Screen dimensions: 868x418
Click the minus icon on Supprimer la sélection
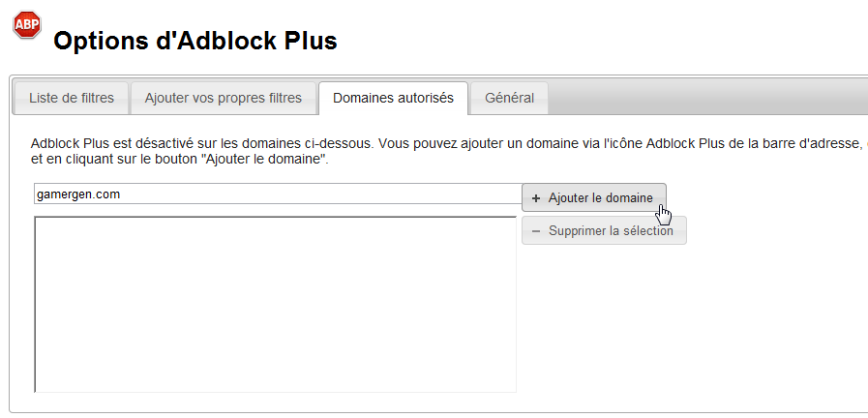(x=536, y=231)
